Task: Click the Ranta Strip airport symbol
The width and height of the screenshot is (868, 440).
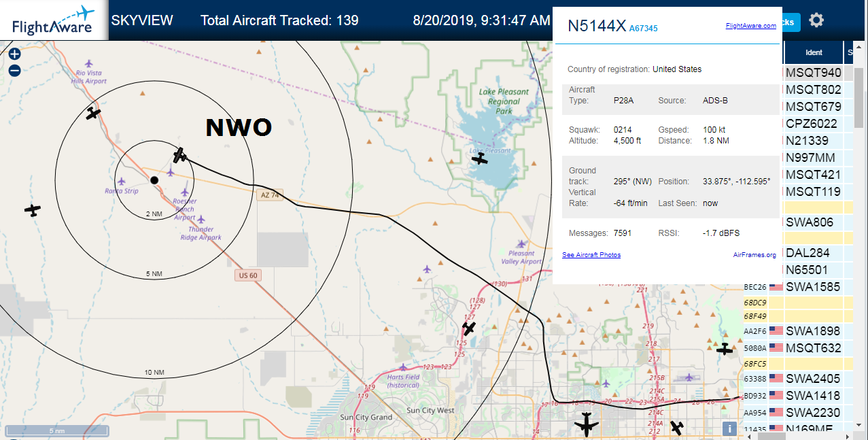Action: [x=122, y=181]
